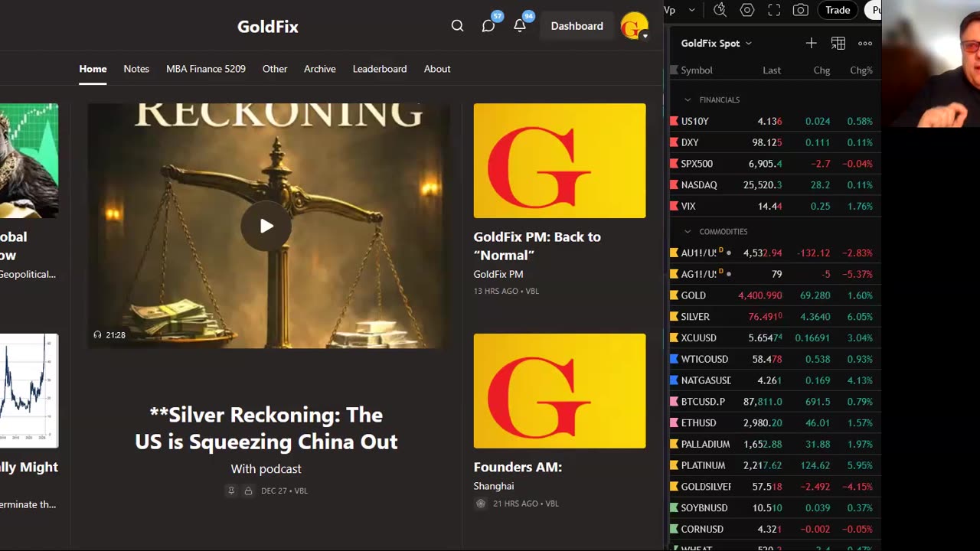Click the Trade button
The image size is (980, 551).
click(838, 10)
